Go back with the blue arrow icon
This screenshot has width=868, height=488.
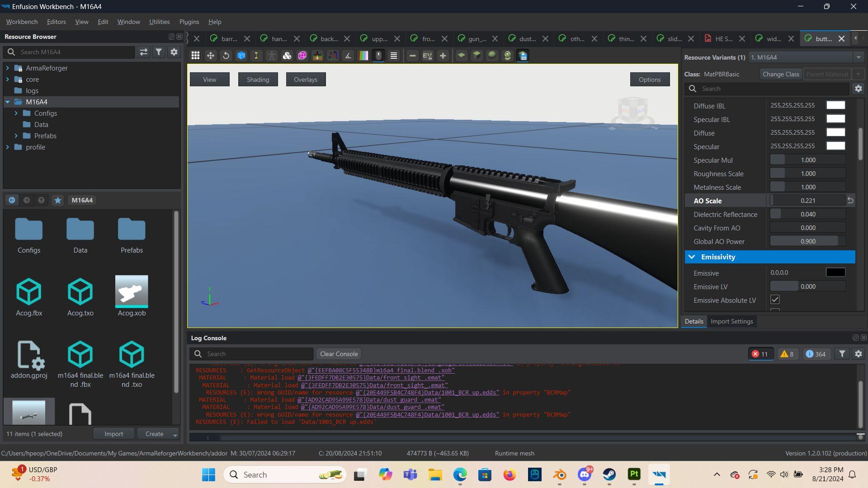coord(12,200)
